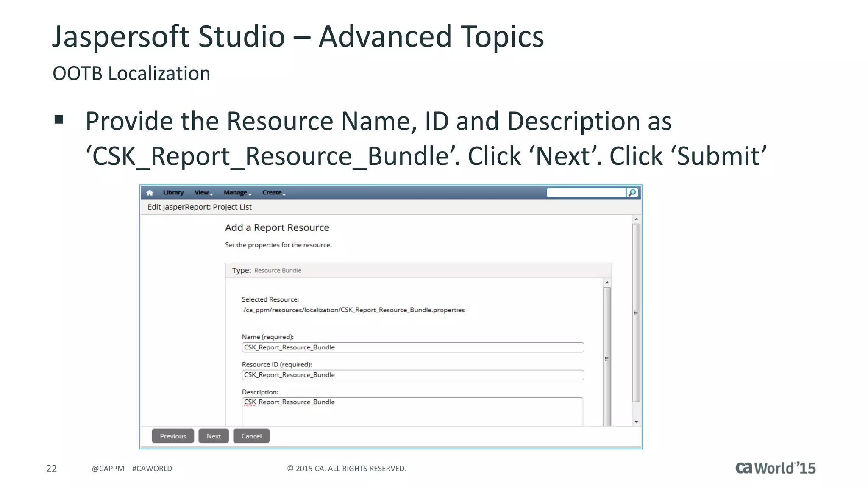
Task: Open the Manage dropdown menu
Action: 237,193
